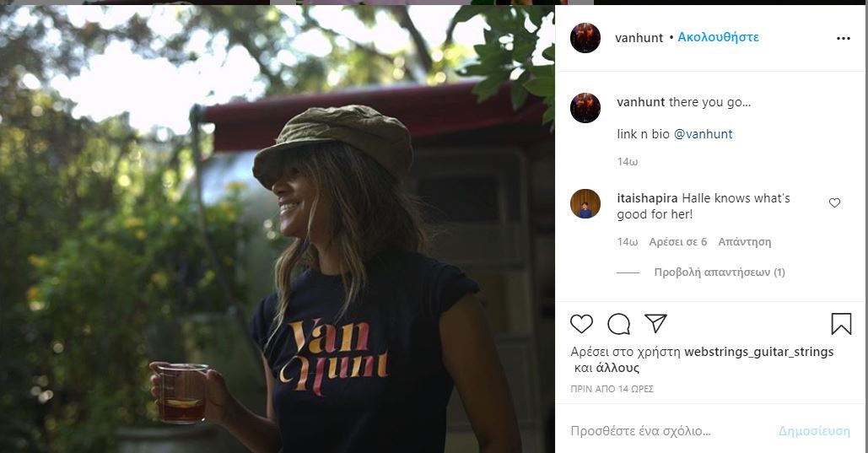Share the post with the paper plane icon

tap(655, 324)
